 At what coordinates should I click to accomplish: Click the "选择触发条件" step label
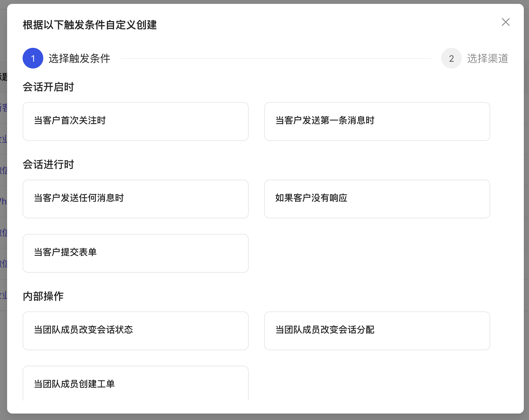pyautogui.click(x=79, y=59)
